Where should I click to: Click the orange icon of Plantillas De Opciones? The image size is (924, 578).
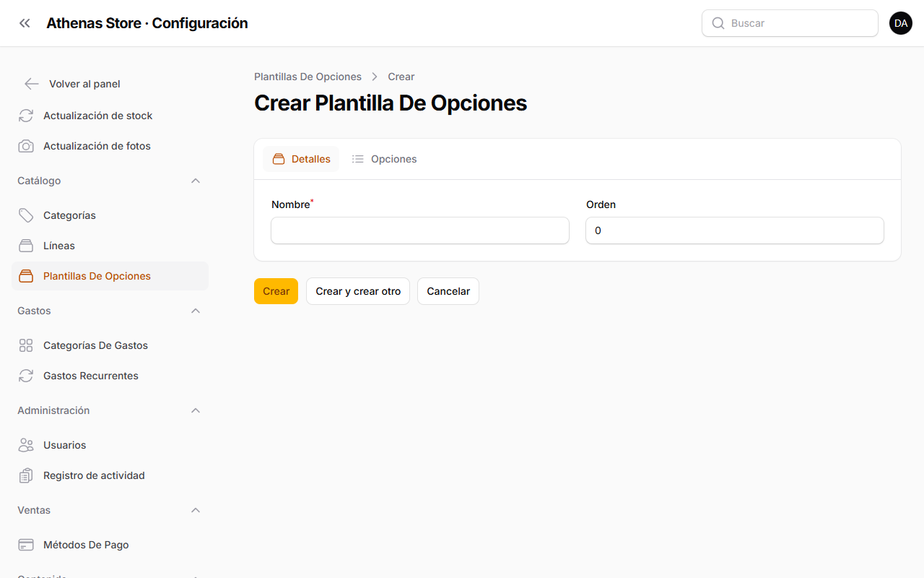click(26, 276)
